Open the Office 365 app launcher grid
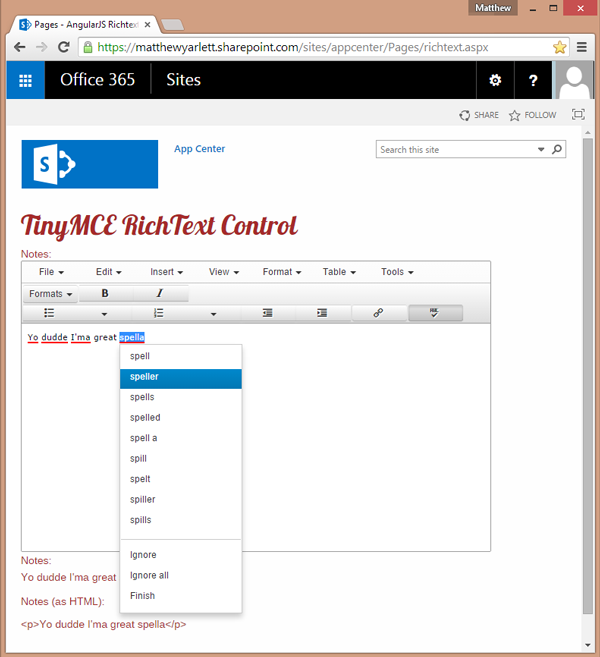 (26, 80)
